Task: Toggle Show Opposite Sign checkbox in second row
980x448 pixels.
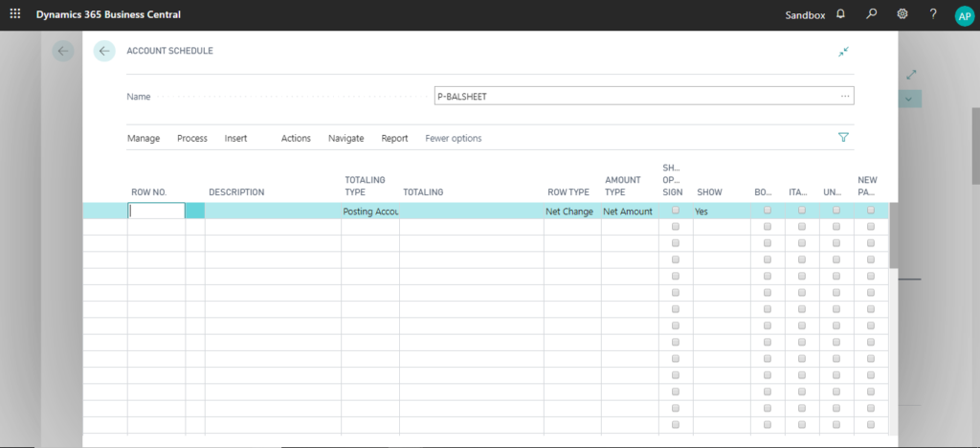Action: [x=675, y=227]
